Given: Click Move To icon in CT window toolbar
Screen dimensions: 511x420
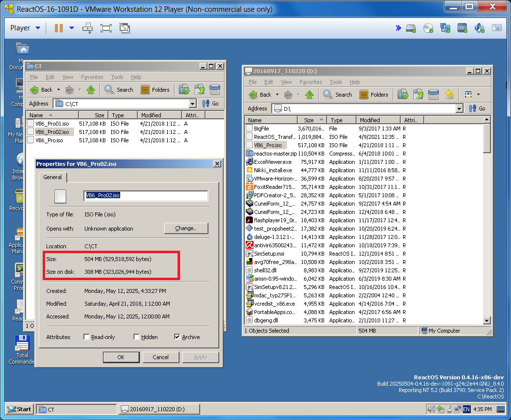Looking at the screenshot, I should pyautogui.click(x=200, y=90).
